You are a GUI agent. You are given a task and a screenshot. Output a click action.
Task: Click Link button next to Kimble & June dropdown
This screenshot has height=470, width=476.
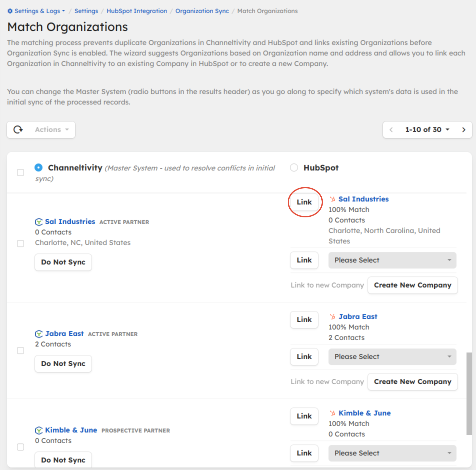click(x=304, y=453)
